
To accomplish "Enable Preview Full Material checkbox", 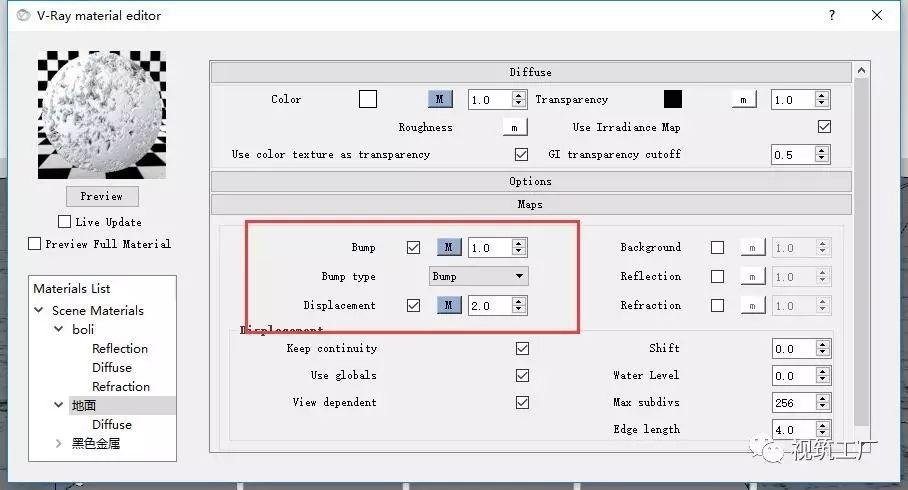I will click(35, 243).
